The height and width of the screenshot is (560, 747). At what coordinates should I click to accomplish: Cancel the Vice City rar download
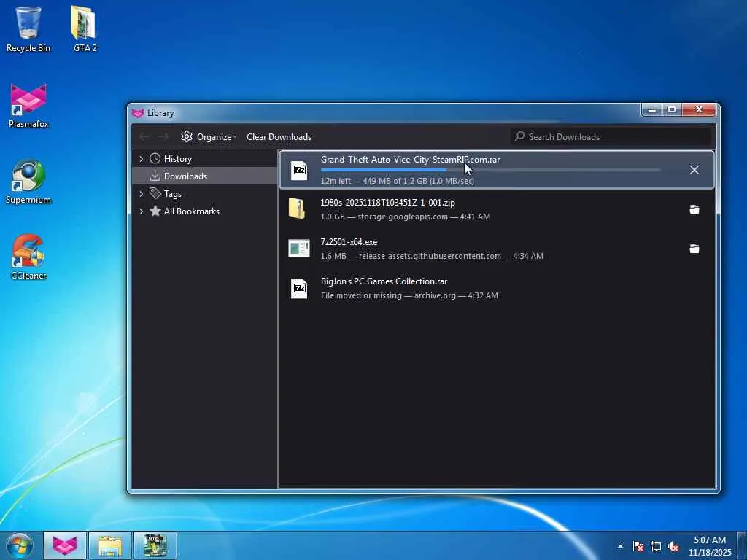pos(694,170)
